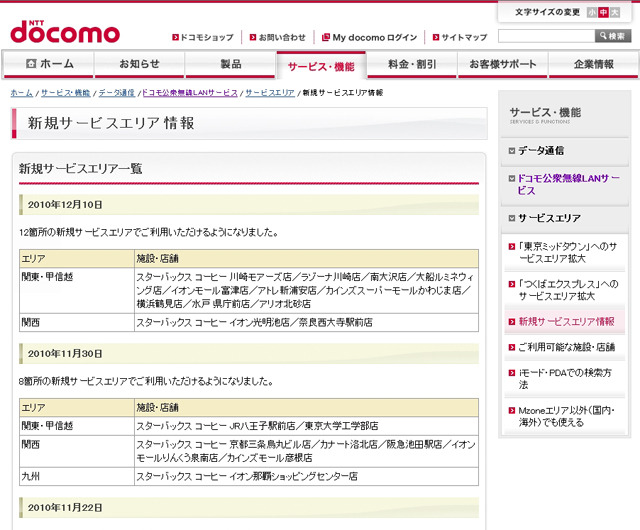Open 新規サービスエリア情報 sidebar link
The image size is (640, 530).
tap(567, 322)
